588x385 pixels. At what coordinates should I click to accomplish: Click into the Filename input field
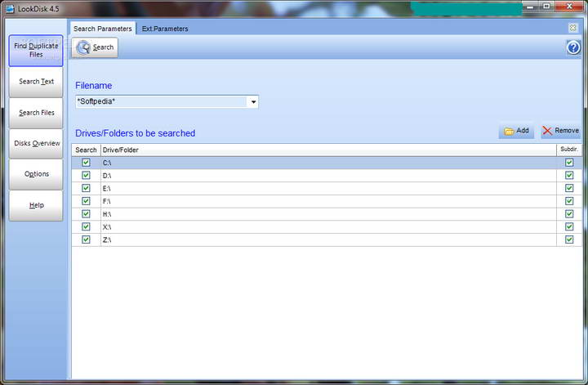click(162, 101)
